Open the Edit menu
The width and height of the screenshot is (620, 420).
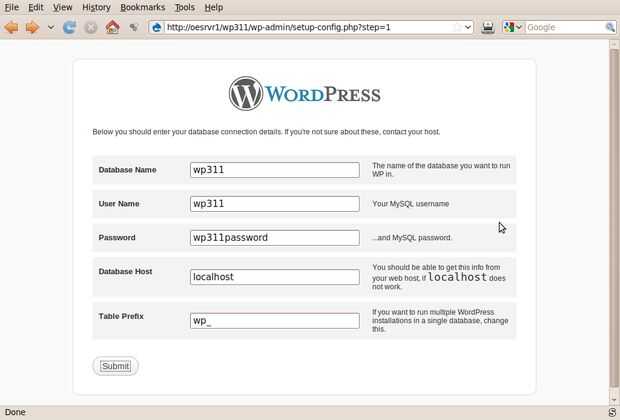click(36, 7)
